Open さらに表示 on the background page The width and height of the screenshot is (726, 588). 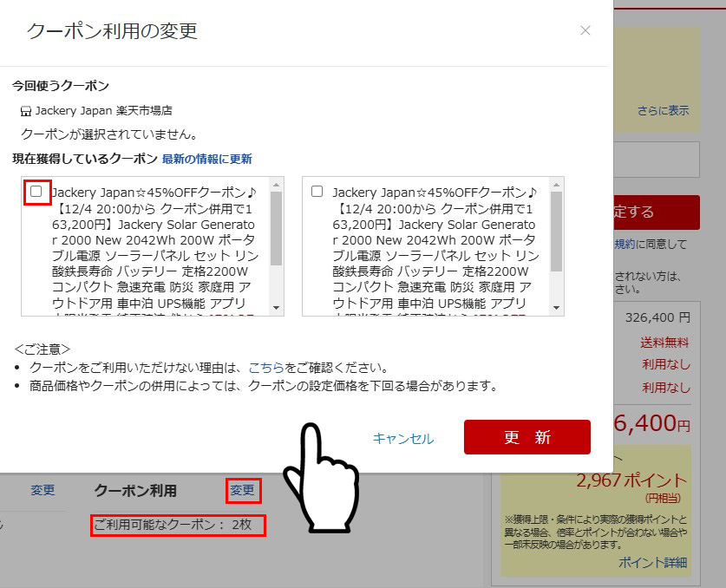pyautogui.click(x=663, y=111)
